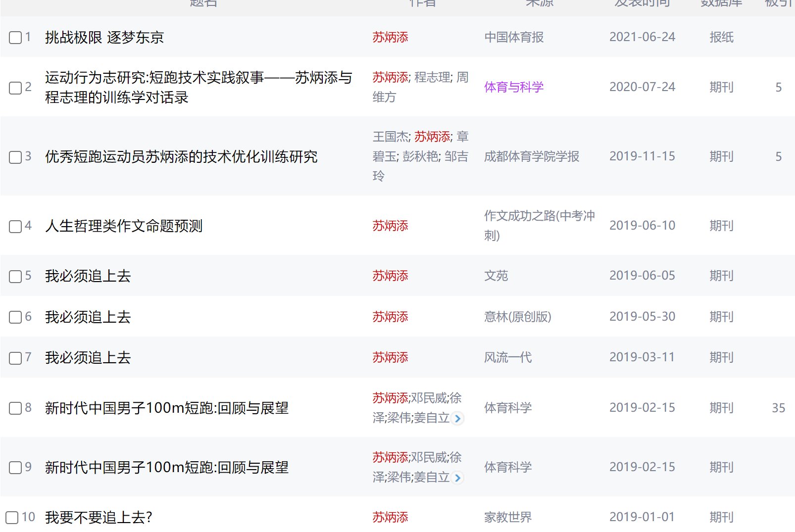Open article 我要不要追上去?
Viewport: 795px width, 532px height.
99,518
